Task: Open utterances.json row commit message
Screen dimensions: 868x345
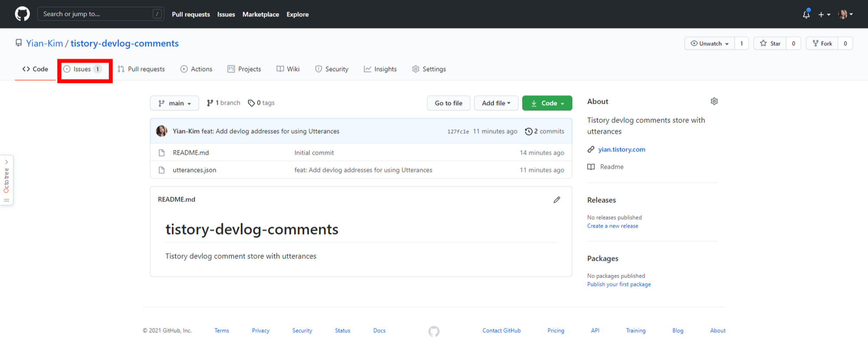Action: pyautogui.click(x=363, y=170)
